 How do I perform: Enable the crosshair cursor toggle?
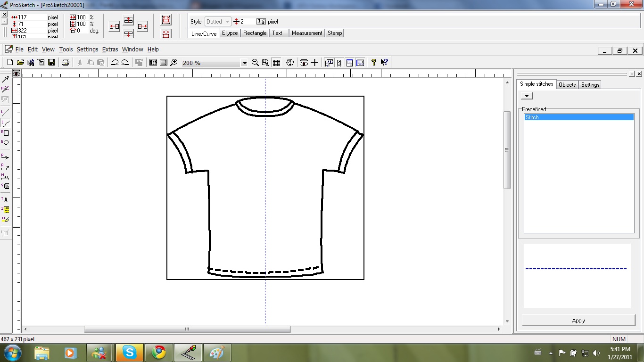(x=314, y=62)
